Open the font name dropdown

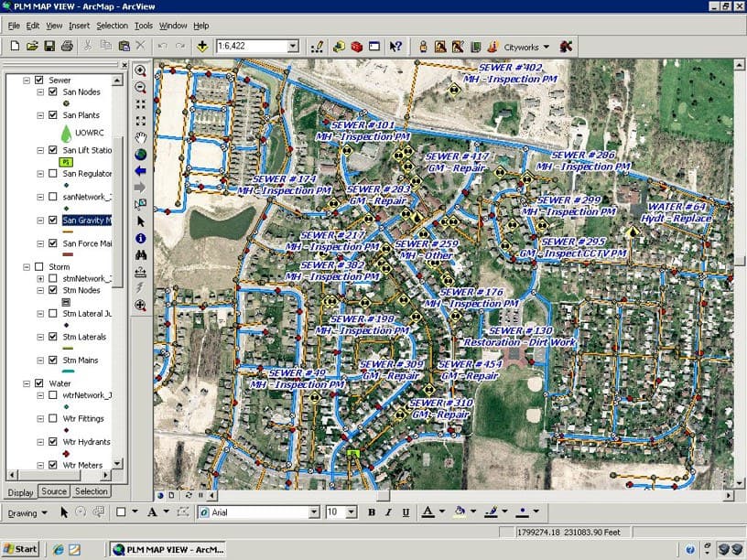(311, 512)
